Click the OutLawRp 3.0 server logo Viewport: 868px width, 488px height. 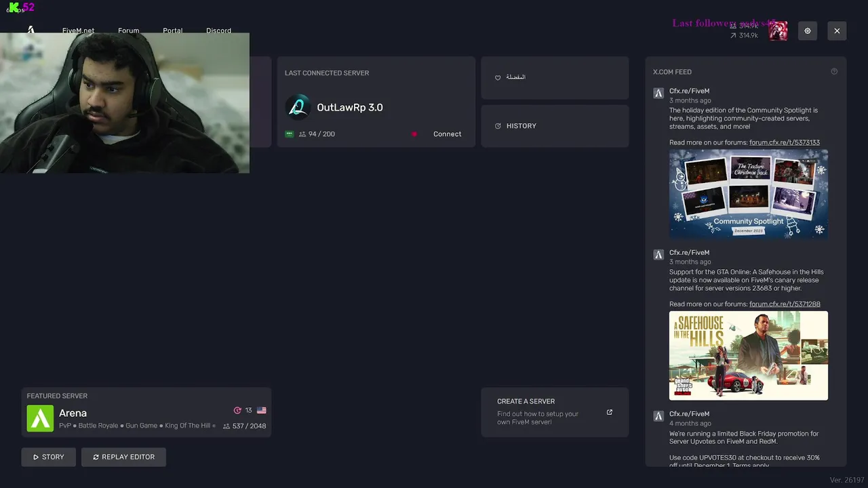(298, 107)
